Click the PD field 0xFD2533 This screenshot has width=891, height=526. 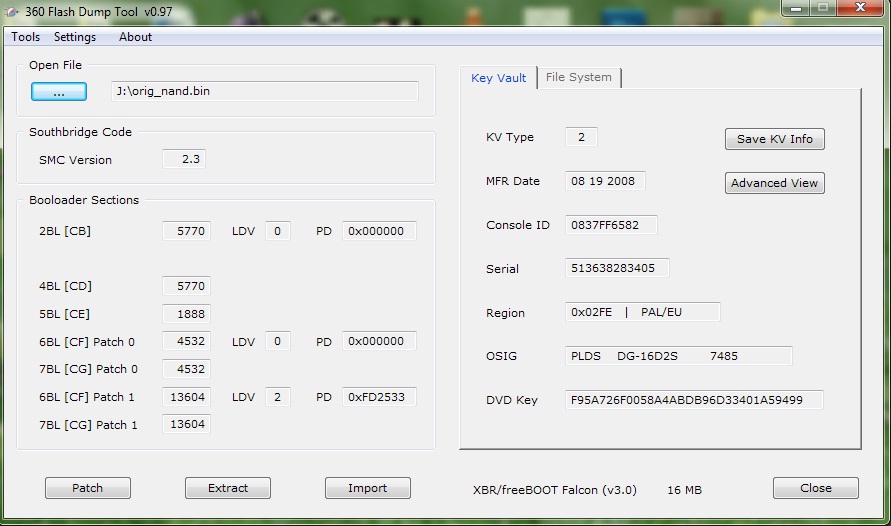[x=379, y=396]
